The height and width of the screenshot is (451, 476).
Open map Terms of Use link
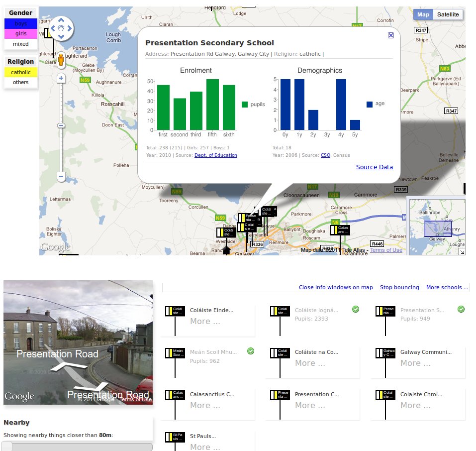(x=386, y=250)
